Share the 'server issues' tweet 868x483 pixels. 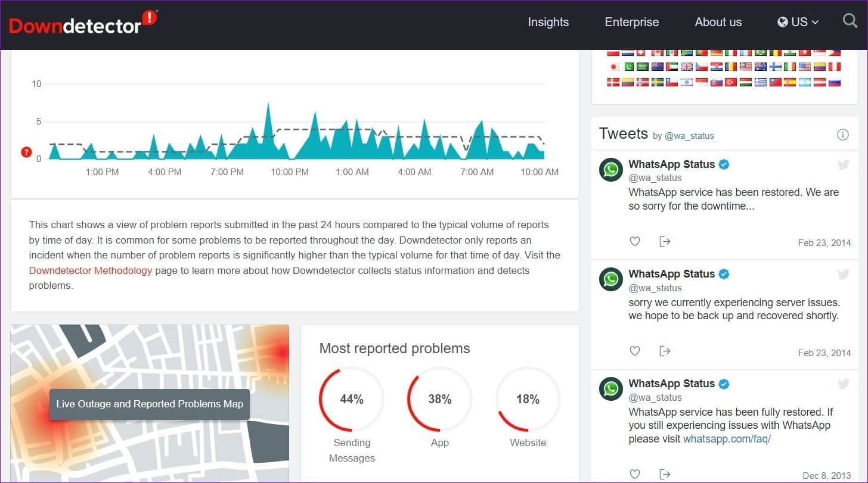(665, 351)
